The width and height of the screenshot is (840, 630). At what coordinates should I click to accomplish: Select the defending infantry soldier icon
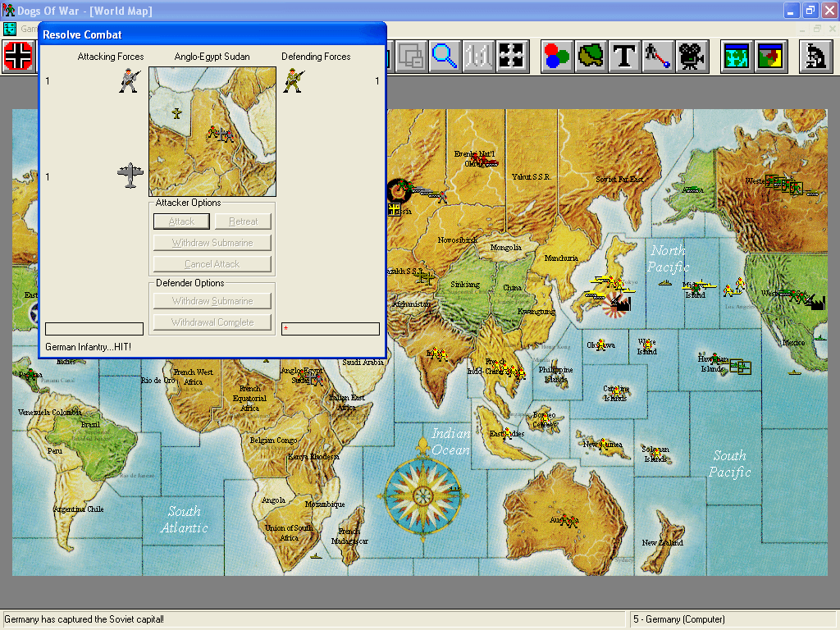click(294, 81)
